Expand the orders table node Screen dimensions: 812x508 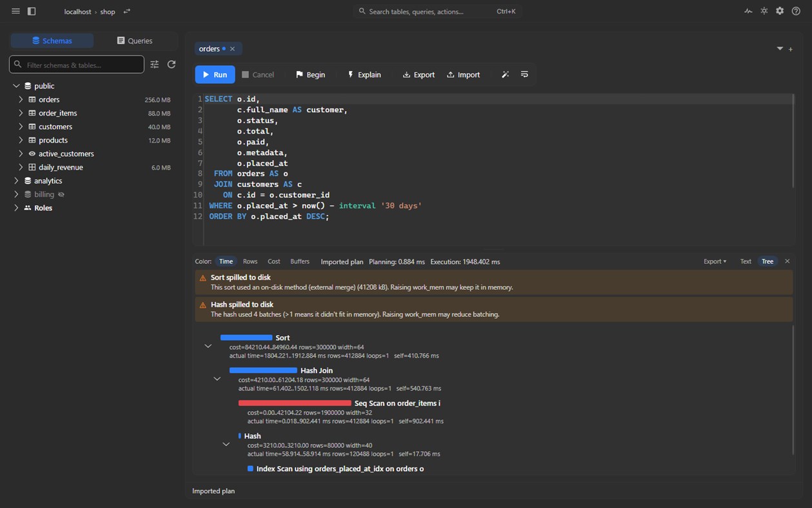click(21, 99)
